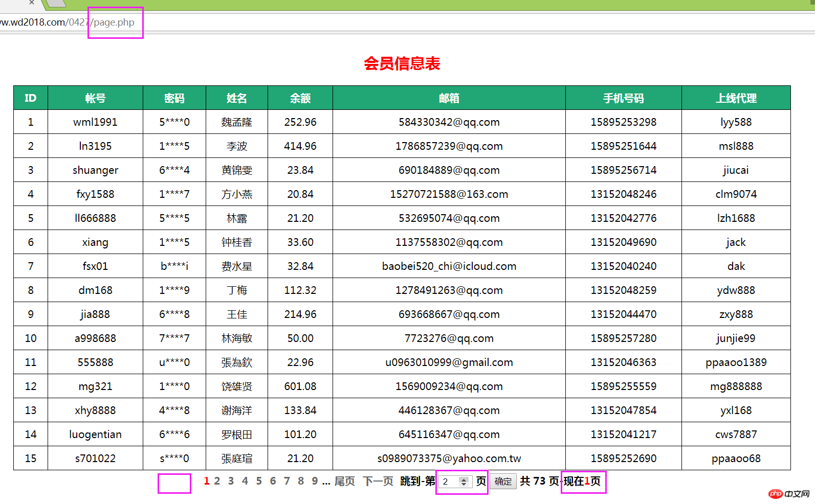Confirm page jump with 确定 button
This screenshot has width=815, height=504.
click(x=503, y=482)
